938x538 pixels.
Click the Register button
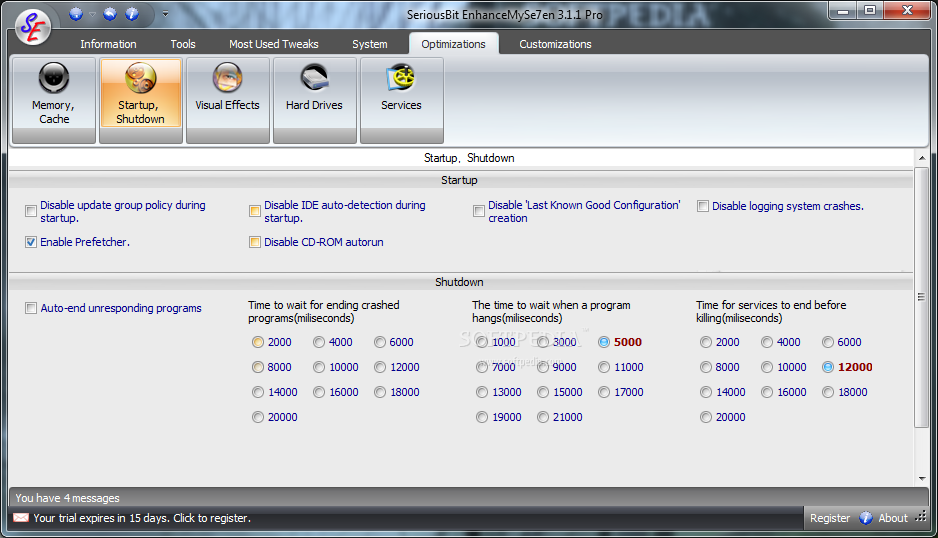pyautogui.click(x=830, y=518)
